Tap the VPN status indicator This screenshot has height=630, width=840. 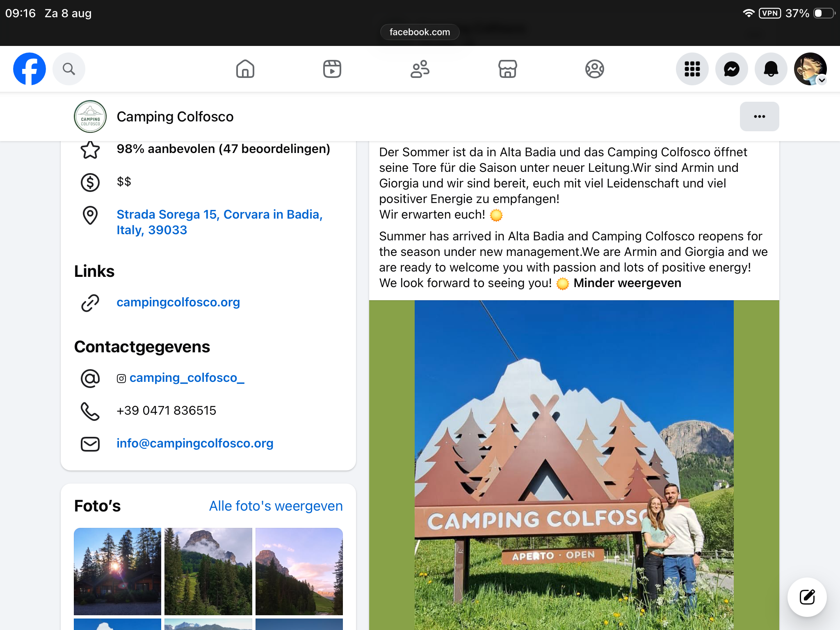coord(770,13)
